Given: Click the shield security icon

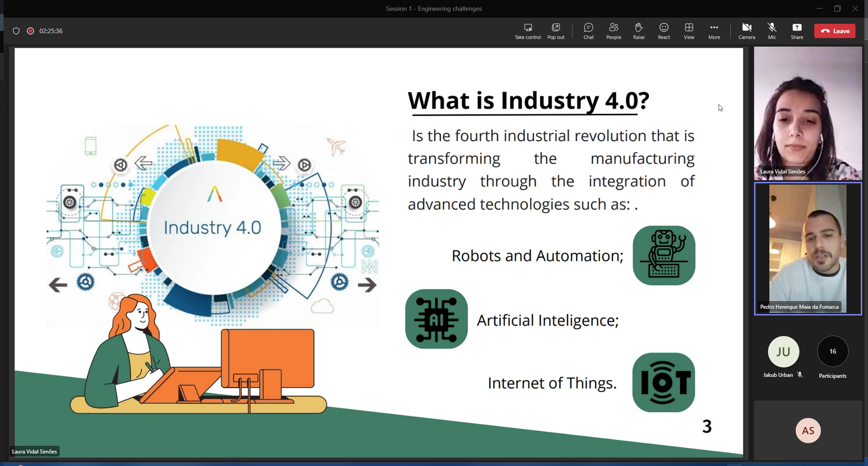Looking at the screenshot, I should click(x=16, y=31).
